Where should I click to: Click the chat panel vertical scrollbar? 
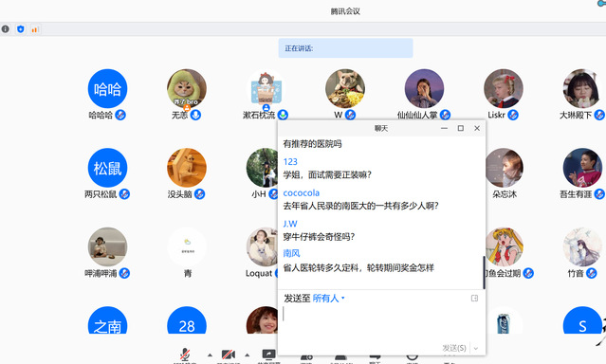click(484, 272)
